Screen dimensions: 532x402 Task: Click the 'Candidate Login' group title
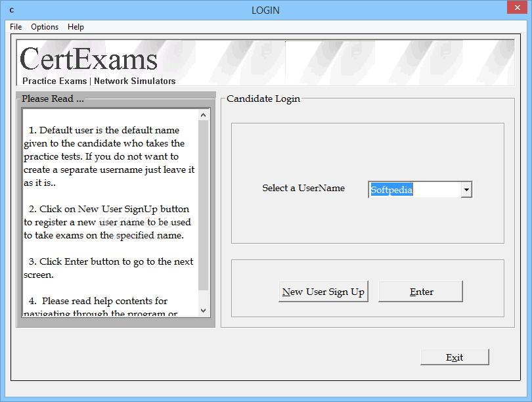pos(263,99)
